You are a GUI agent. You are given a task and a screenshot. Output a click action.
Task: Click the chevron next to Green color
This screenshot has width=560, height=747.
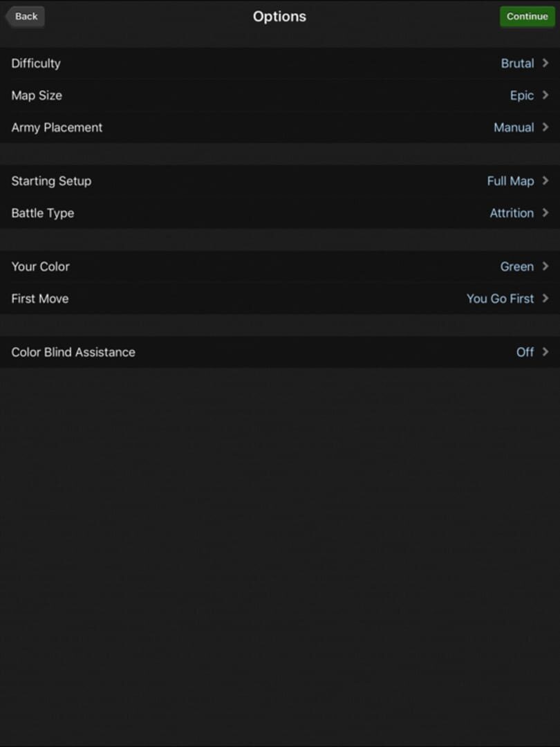545,266
